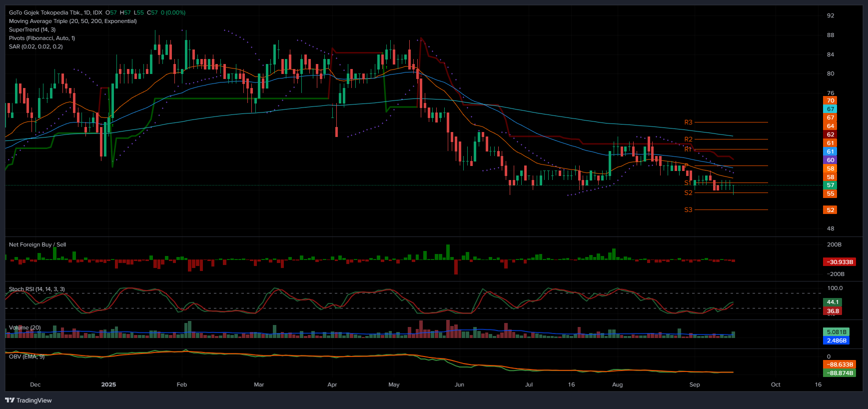868x409 pixels.
Task: Click the 100.0 Stoch RSI scale label
Action: coord(835,288)
